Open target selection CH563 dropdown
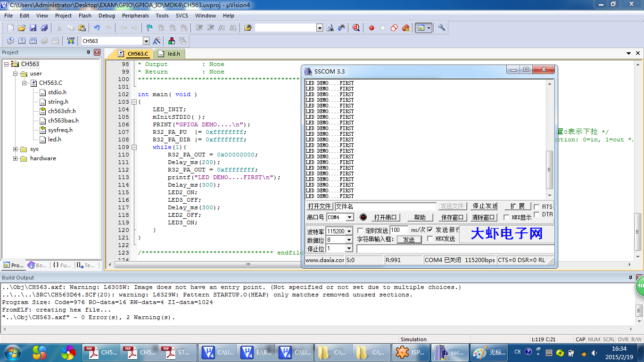Viewport: 644px width, 362px height. (146, 41)
